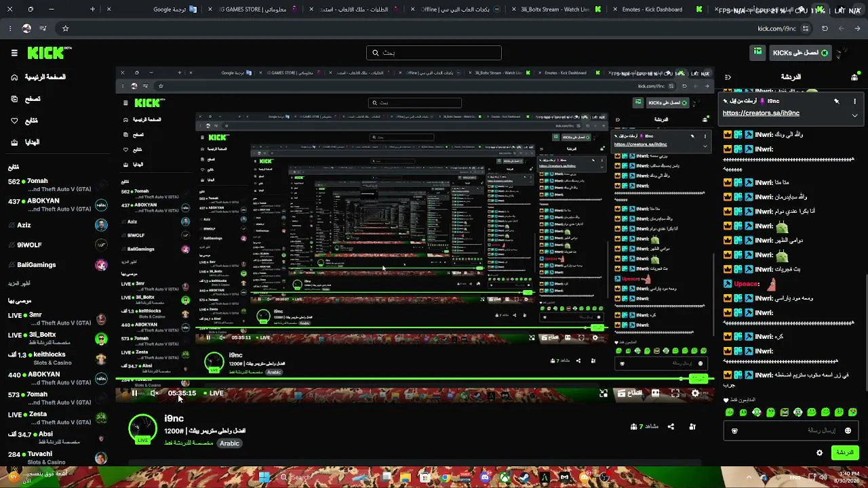The image size is (868, 488).
Task: Open the taskbar clock showing 1:40 PM
Action: [x=848, y=477]
